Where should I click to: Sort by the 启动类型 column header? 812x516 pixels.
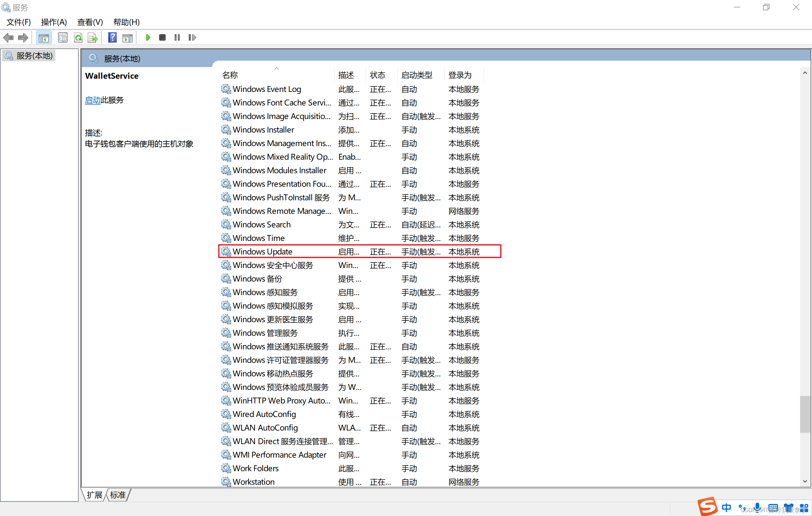pos(417,75)
